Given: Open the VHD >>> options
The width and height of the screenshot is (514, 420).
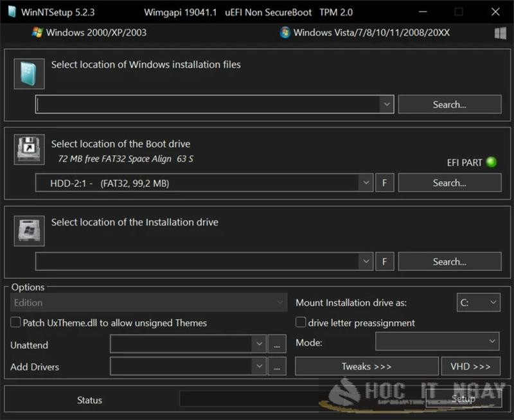Looking at the screenshot, I should pos(471,366).
